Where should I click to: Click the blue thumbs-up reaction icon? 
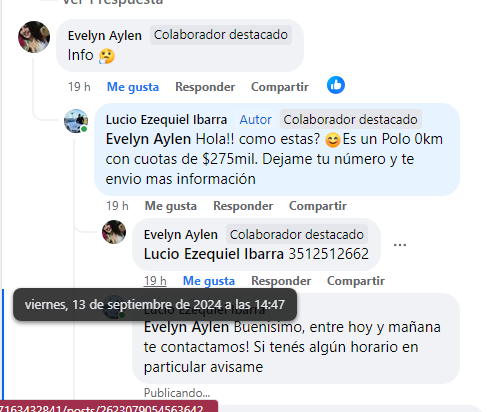coord(336,85)
